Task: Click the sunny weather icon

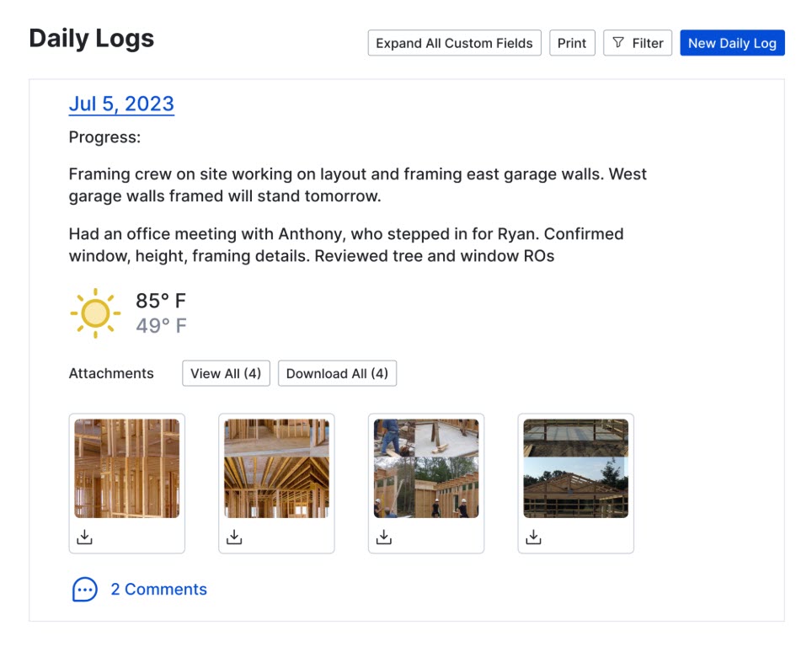Action: [x=95, y=313]
